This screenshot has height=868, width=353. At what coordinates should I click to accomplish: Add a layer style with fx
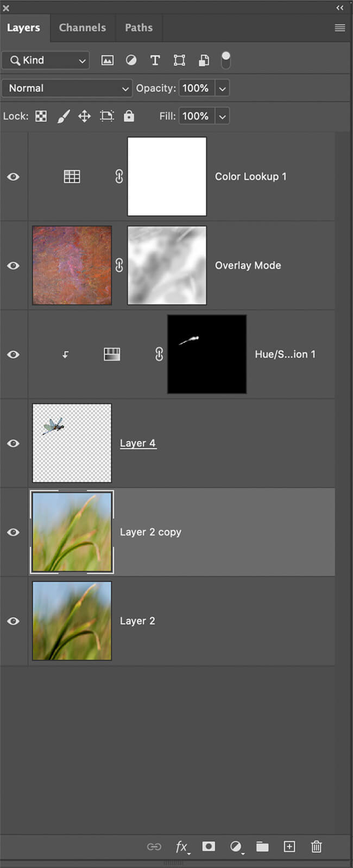tap(181, 847)
